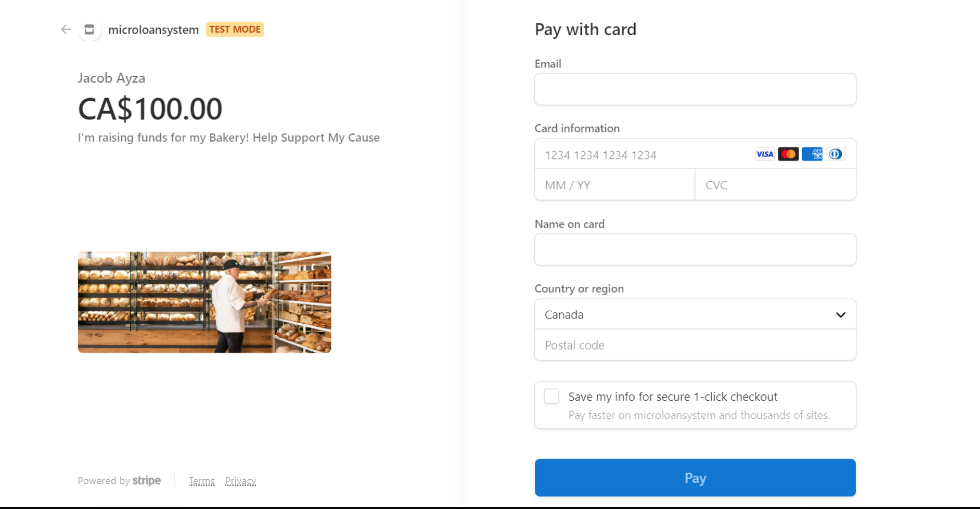Open the Privacy link
This screenshot has height=509, width=980.
241,481
